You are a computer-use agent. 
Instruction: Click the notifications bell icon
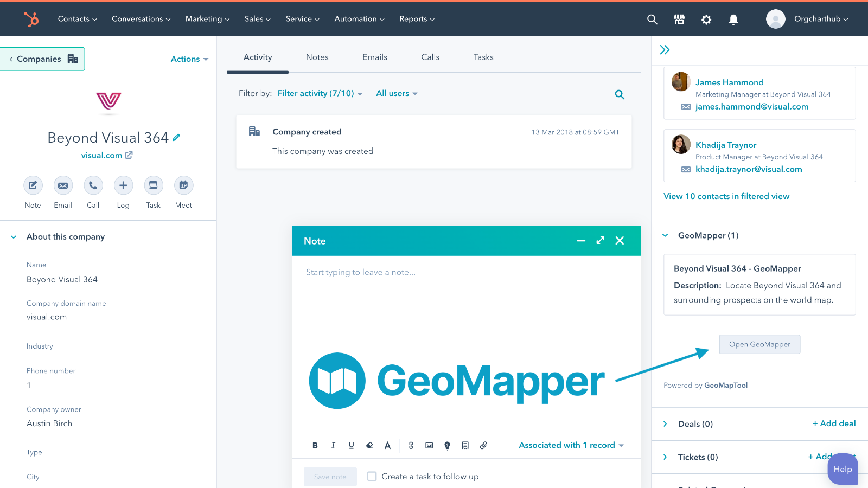point(733,19)
